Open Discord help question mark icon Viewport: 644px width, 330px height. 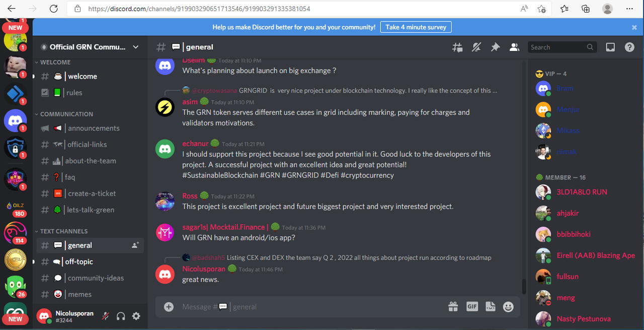pos(629,47)
